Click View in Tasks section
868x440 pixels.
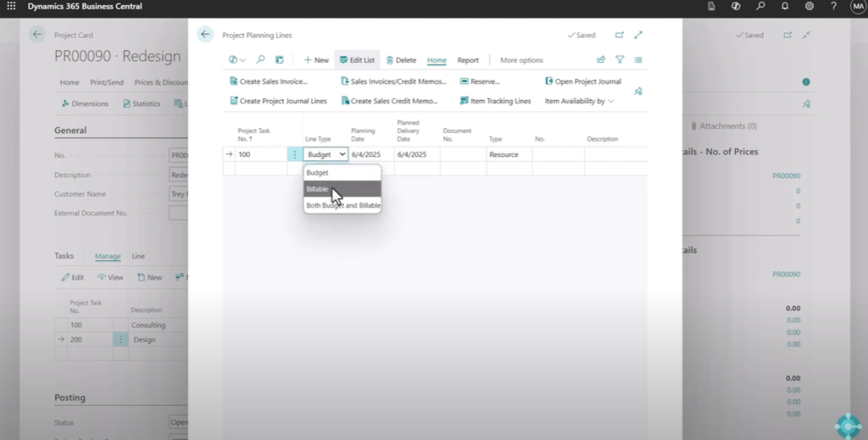tap(110, 277)
